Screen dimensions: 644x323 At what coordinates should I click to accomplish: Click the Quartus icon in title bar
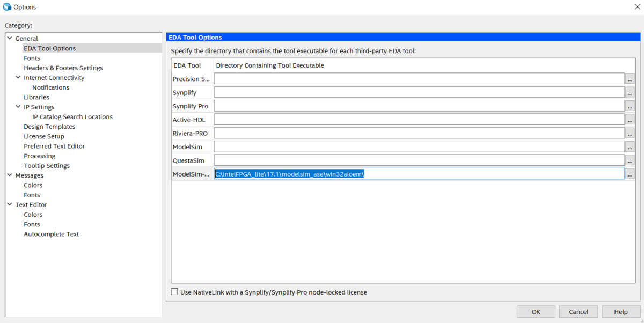[x=7, y=7]
